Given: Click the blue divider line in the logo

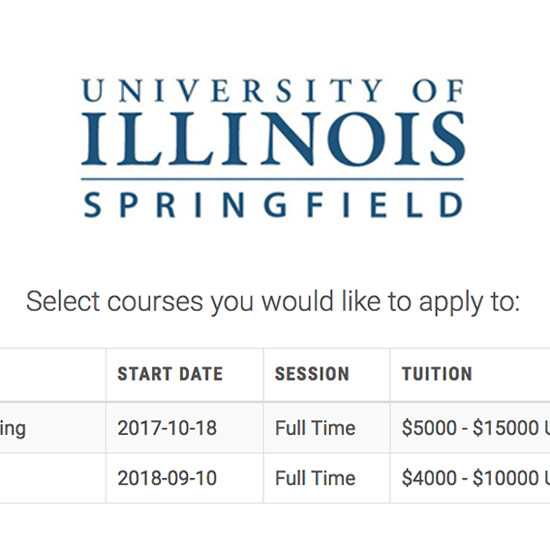Looking at the screenshot, I should pyautogui.click(x=272, y=179).
